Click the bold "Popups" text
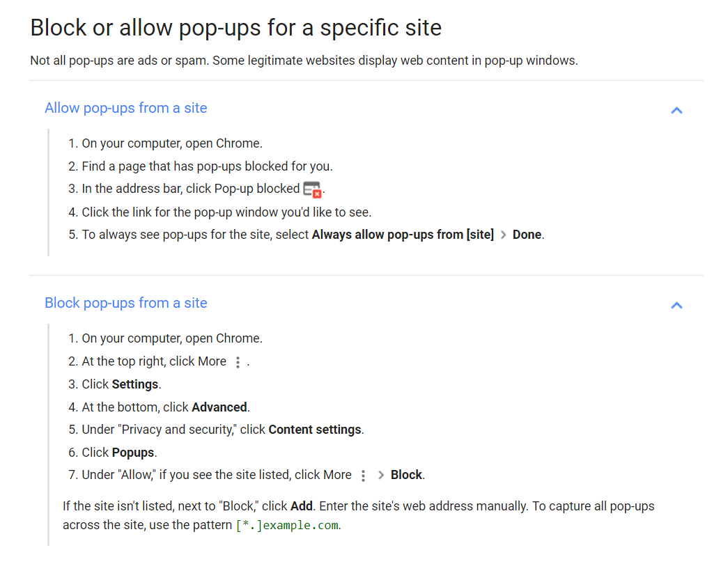This screenshot has height=564, width=728. click(x=133, y=453)
